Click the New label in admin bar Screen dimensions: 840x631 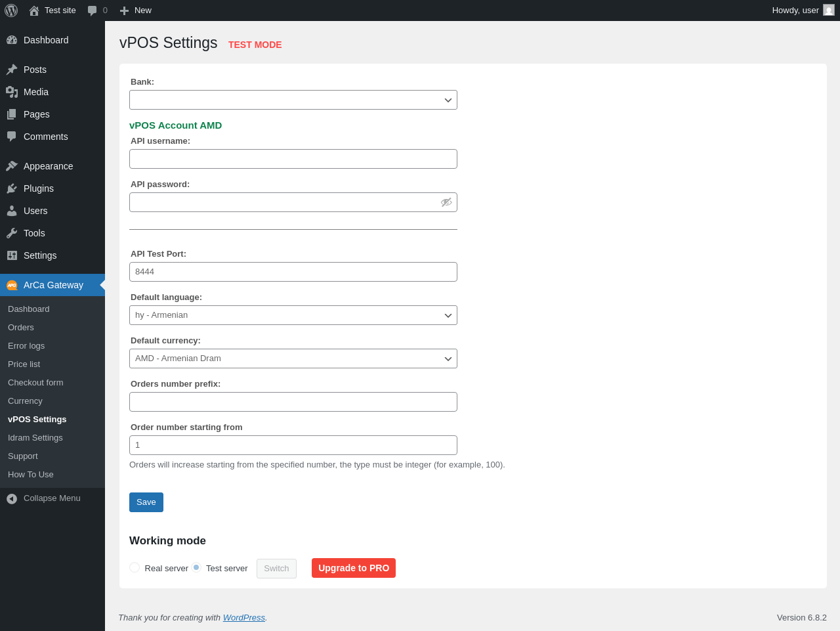pos(143,11)
